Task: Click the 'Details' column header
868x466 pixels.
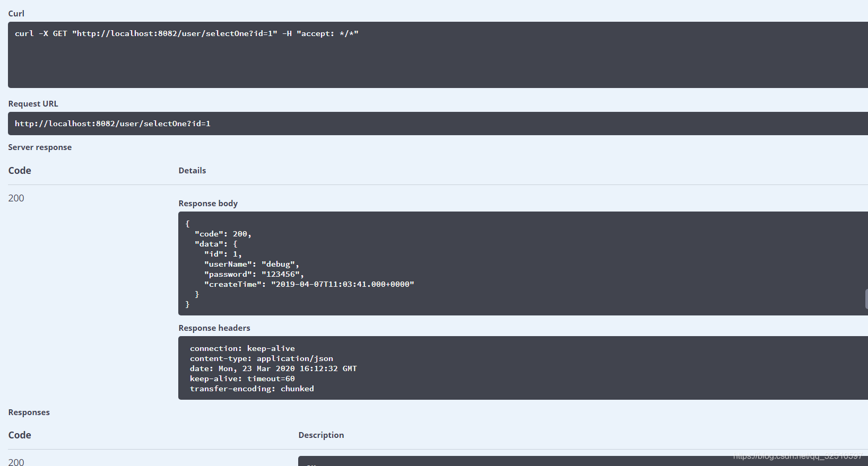Action: tap(192, 171)
